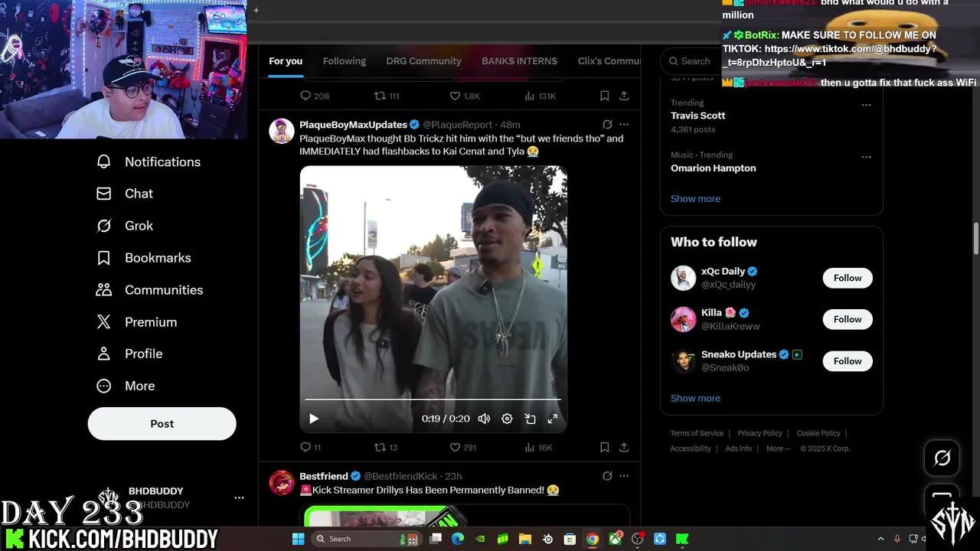Open the More menu in the sidebar

click(x=126, y=386)
